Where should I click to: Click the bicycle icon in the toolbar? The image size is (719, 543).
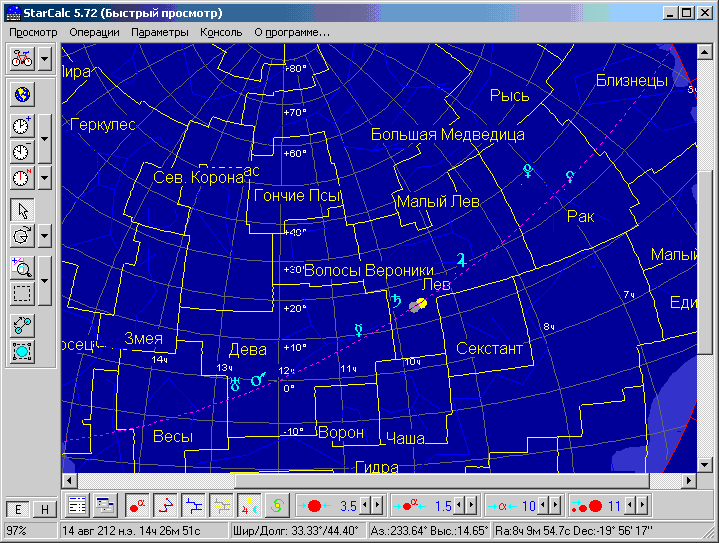coord(21,58)
